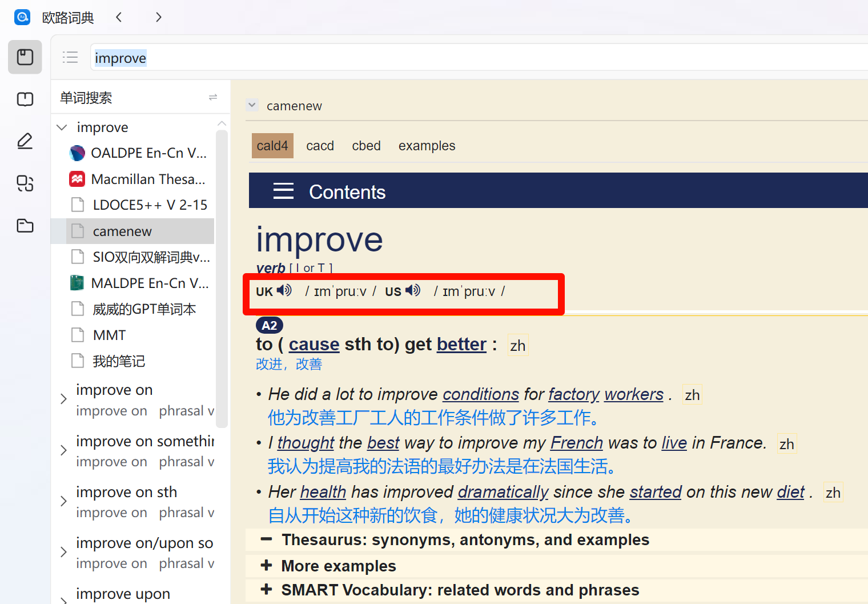Click zh button after the definition

point(518,346)
